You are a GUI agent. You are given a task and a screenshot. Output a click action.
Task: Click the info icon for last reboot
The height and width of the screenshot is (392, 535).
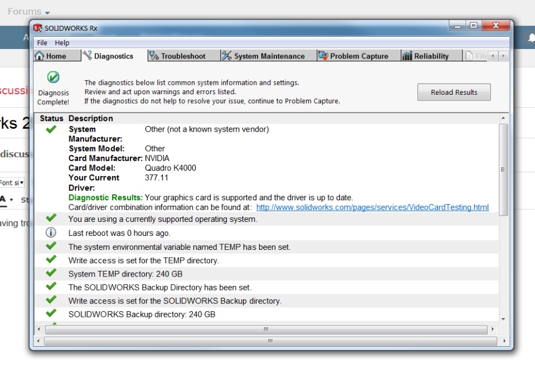tap(51, 233)
